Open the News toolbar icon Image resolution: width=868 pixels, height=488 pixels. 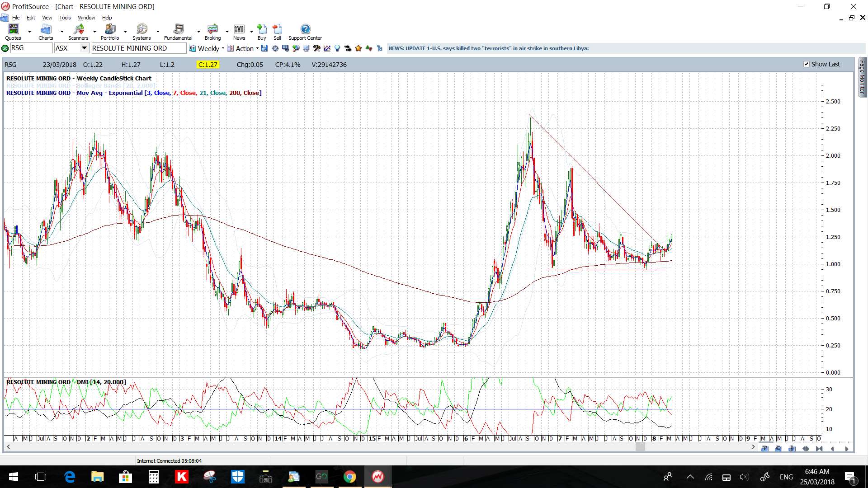click(x=239, y=32)
